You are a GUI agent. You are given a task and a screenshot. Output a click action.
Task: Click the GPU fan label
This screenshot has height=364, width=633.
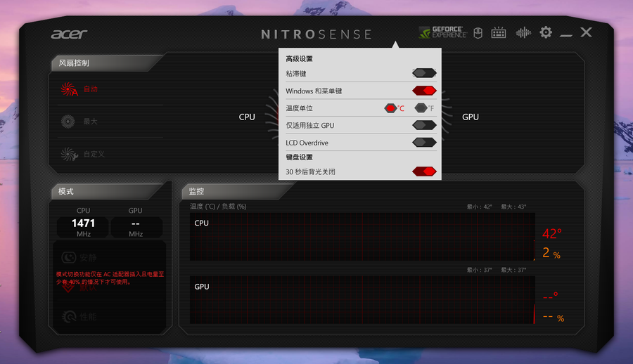point(471,117)
